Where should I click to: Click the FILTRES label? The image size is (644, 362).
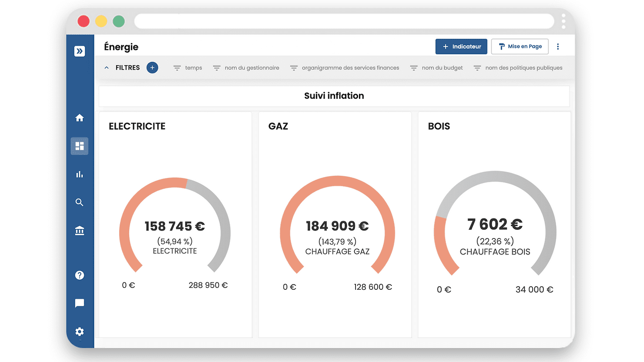(127, 68)
